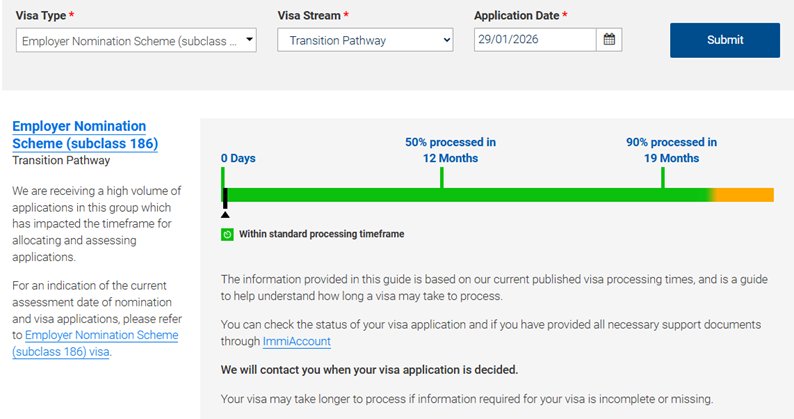794x419 pixels.
Task: Follow the ImmiAccount link
Action: coord(296,342)
